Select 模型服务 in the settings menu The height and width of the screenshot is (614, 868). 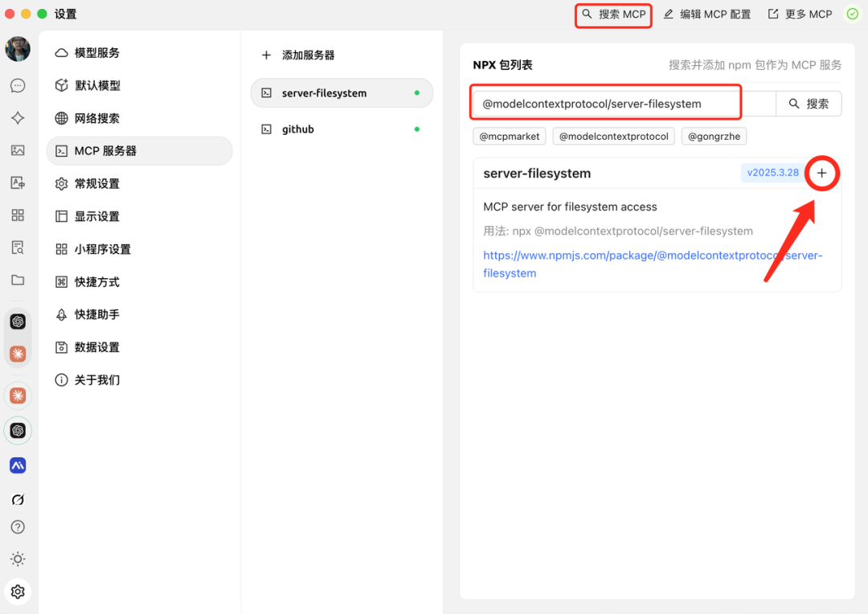97,53
